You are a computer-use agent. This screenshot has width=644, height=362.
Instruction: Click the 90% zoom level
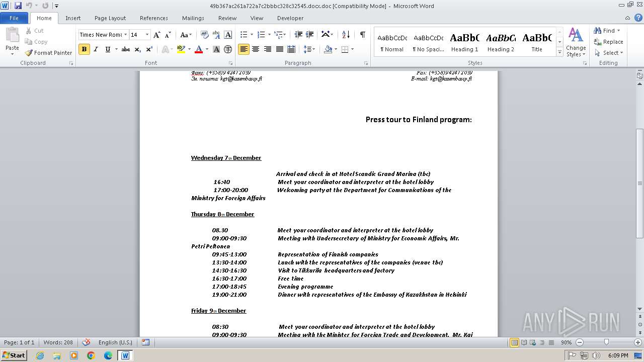coord(566,342)
